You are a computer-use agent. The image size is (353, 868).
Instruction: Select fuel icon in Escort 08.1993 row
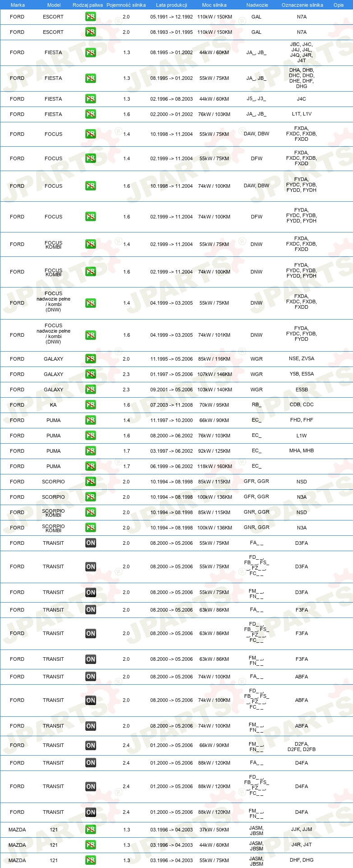click(91, 32)
